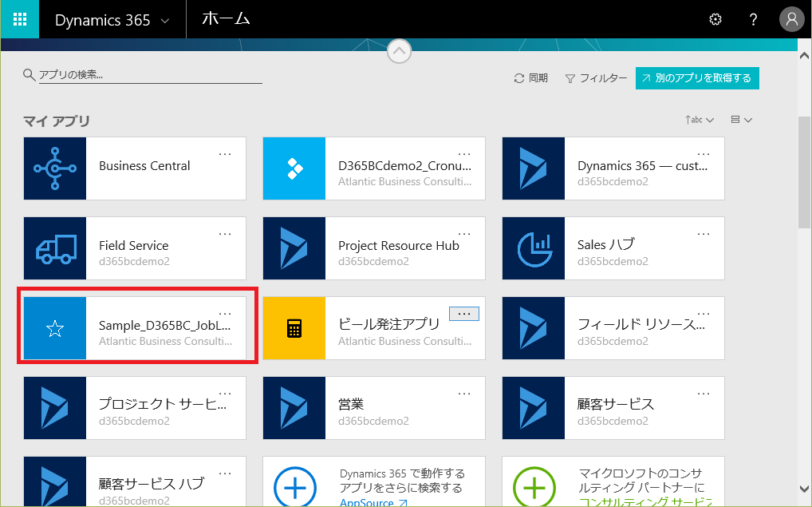The width and height of the screenshot is (812, 507).
Task: Open the app launcher waffle icon
Action: point(20,19)
